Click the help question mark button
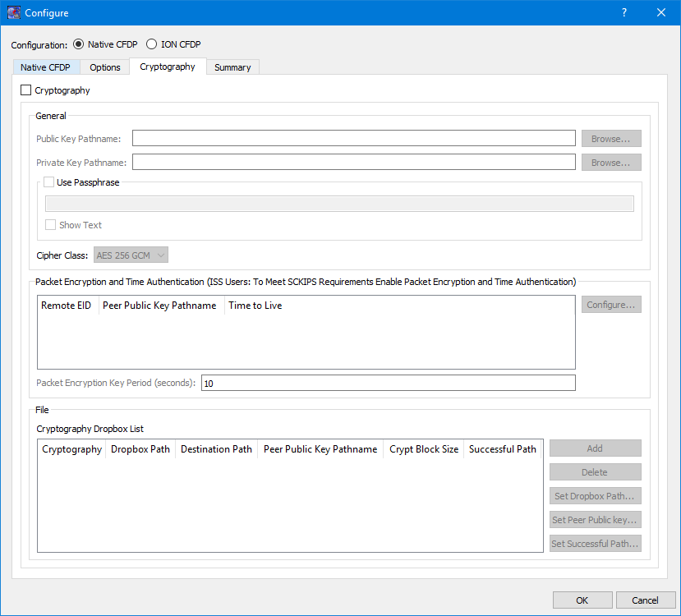681x616 pixels. 624,12
